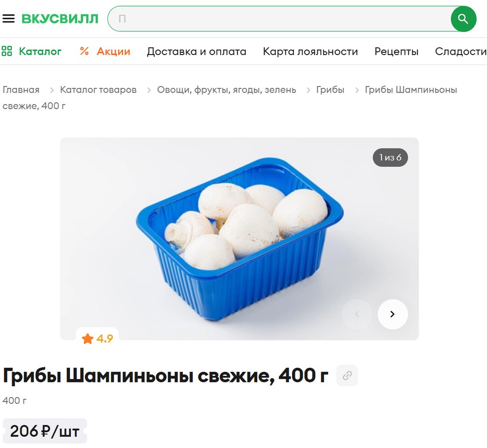Viewport: 487px width, 448px height.
Task: Open Каталог товаров breadcrumb link
Action: (x=98, y=90)
